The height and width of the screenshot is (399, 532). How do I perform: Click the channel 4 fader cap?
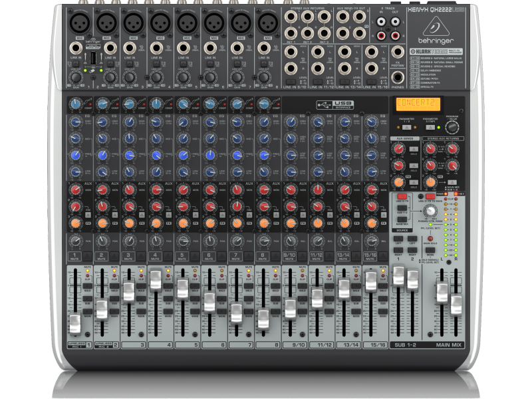tap(156, 280)
